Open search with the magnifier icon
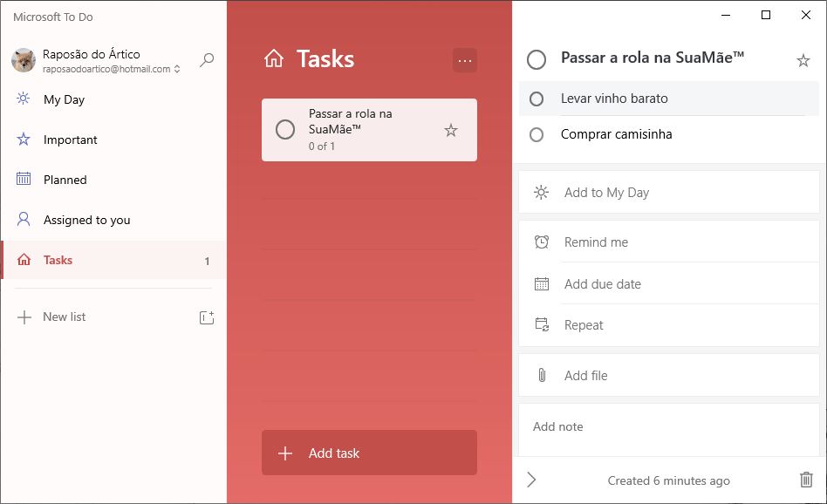Screen dimensions: 827x504 207,60
